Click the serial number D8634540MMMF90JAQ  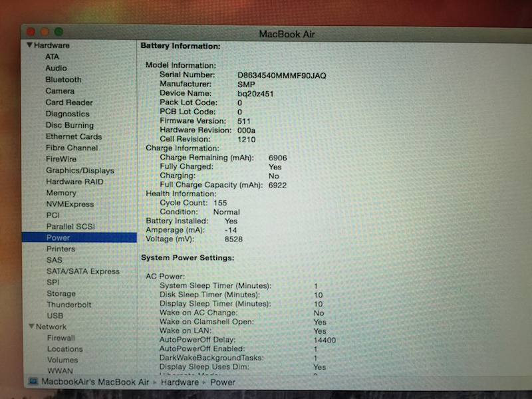click(x=282, y=76)
